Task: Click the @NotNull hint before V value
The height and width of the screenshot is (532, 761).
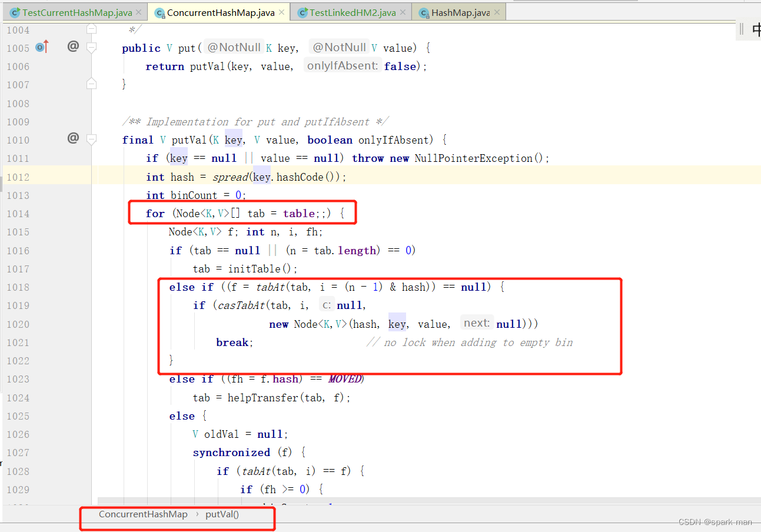Action: (x=339, y=48)
